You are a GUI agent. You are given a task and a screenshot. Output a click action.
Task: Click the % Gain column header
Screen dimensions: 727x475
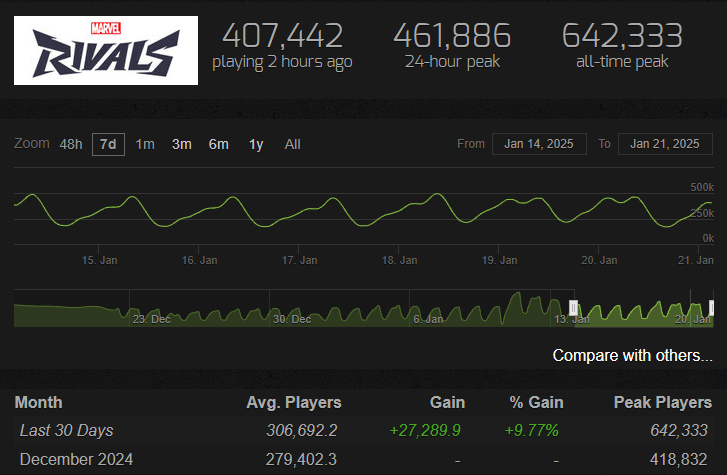point(536,402)
